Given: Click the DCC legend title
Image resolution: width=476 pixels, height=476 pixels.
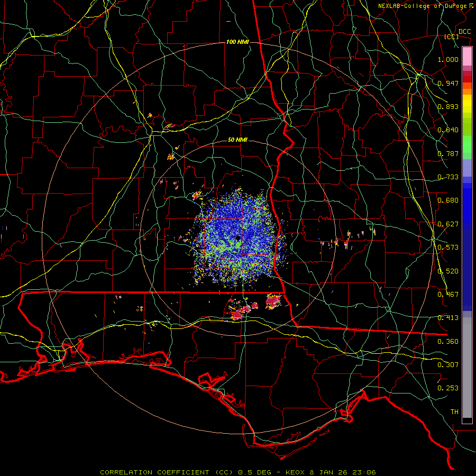Looking at the screenshot, I should click(464, 32).
